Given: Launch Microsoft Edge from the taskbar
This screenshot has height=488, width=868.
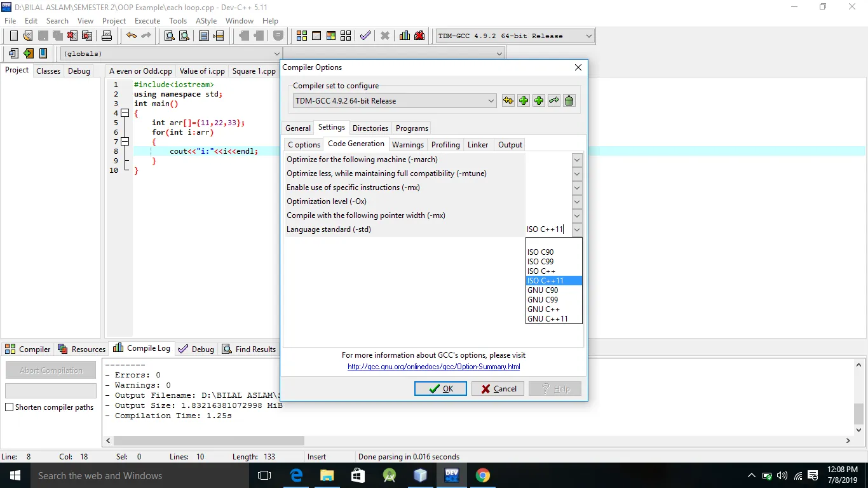Looking at the screenshot, I should (x=296, y=475).
